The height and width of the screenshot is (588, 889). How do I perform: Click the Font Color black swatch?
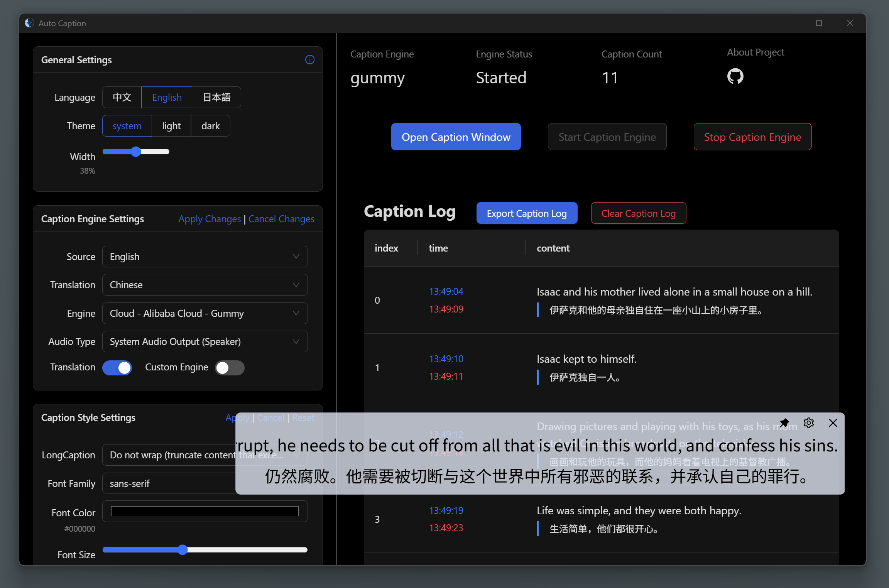click(205, 511)
